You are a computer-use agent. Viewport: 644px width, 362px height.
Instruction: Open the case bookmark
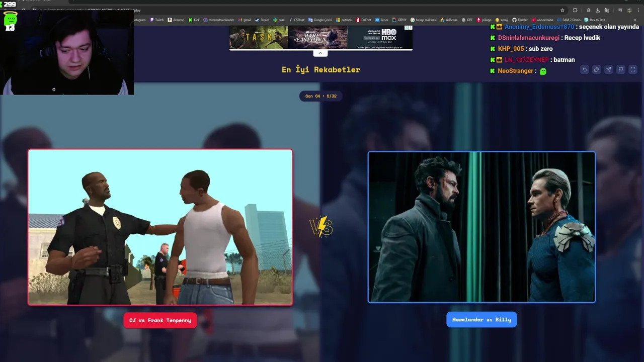click(279, 20)
